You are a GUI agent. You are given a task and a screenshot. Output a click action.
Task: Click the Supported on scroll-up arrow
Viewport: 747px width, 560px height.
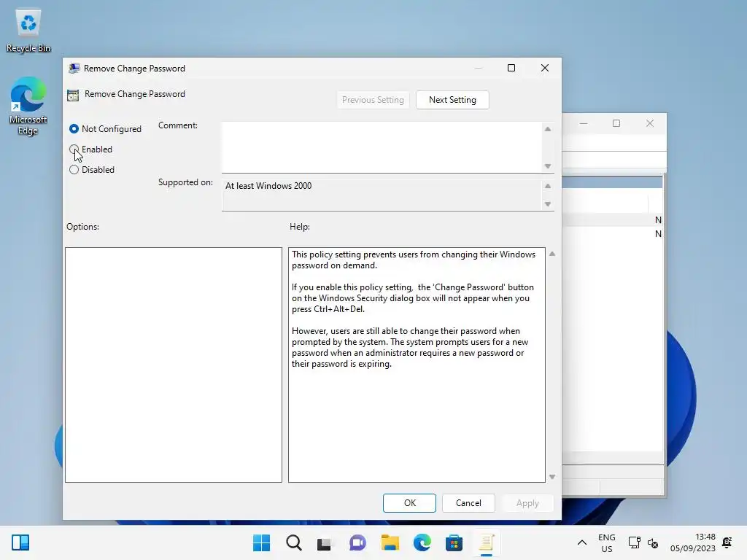pyautogui.click(x=548, y=186)
